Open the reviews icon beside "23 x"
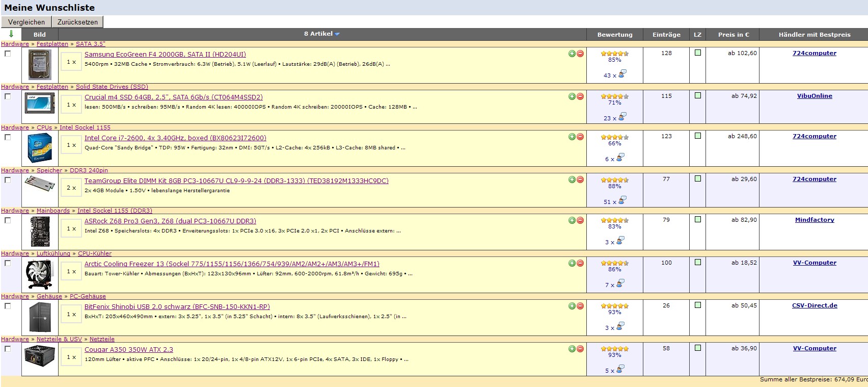The width and height of the screenshot is (868, 387). pyautogui.click(x=621, y=117)
